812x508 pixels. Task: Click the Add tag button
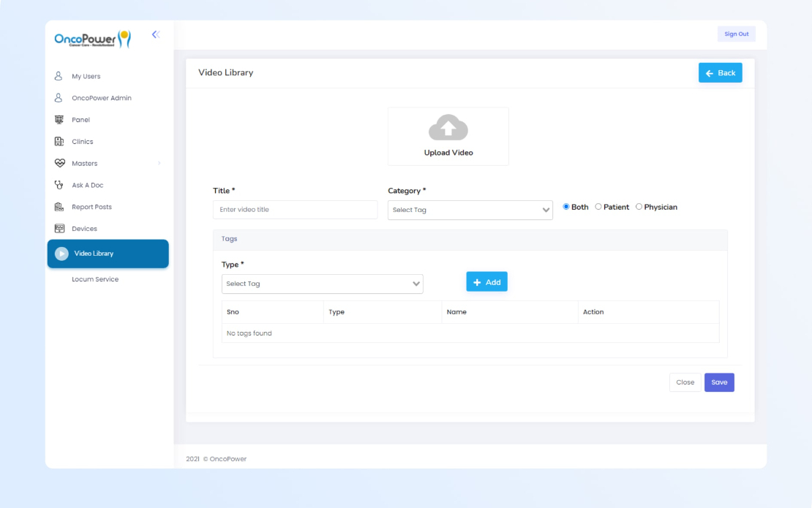486,282
